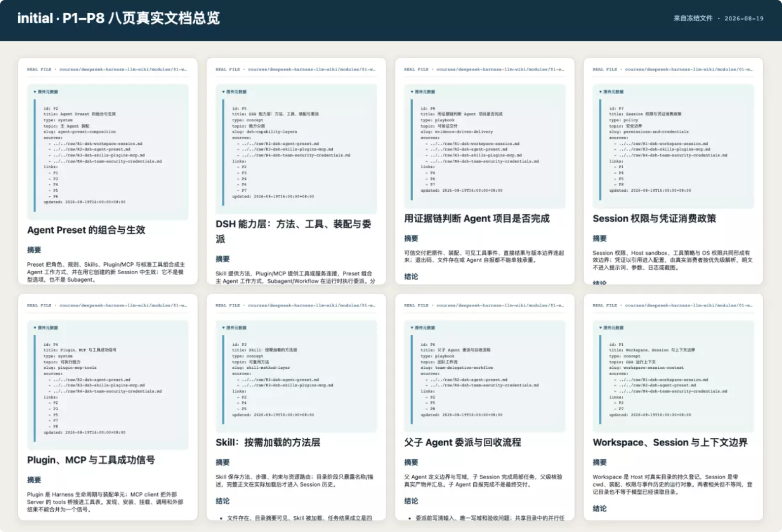This screenshot has width=782, height=532.
Task: Click heading '用证据链判断 Agent 项目是否完成'
Action: [477, 218]
